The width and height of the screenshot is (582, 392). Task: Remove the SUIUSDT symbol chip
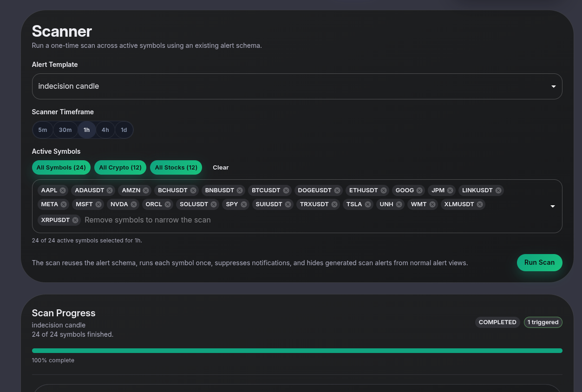pyautogui.click(x=288, y=204)
